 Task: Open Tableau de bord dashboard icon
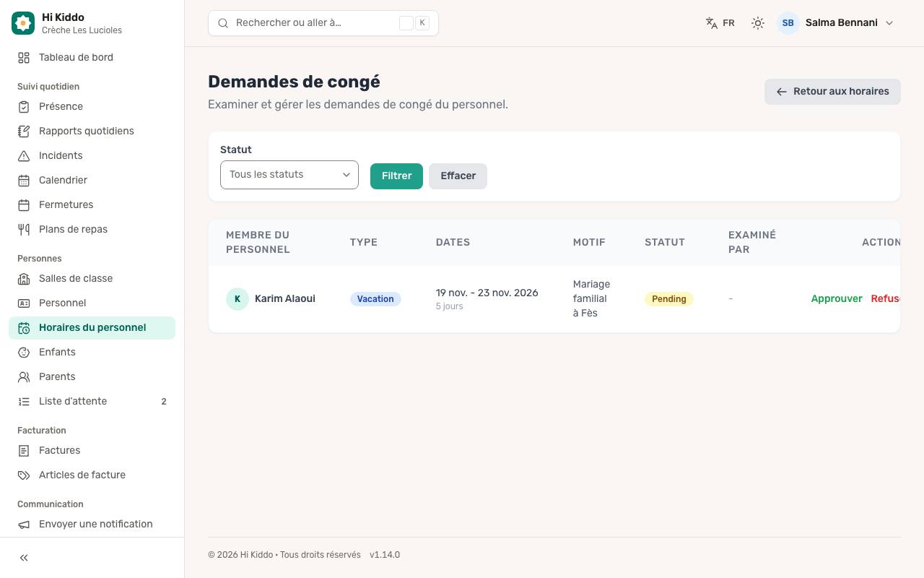point(24,58)
